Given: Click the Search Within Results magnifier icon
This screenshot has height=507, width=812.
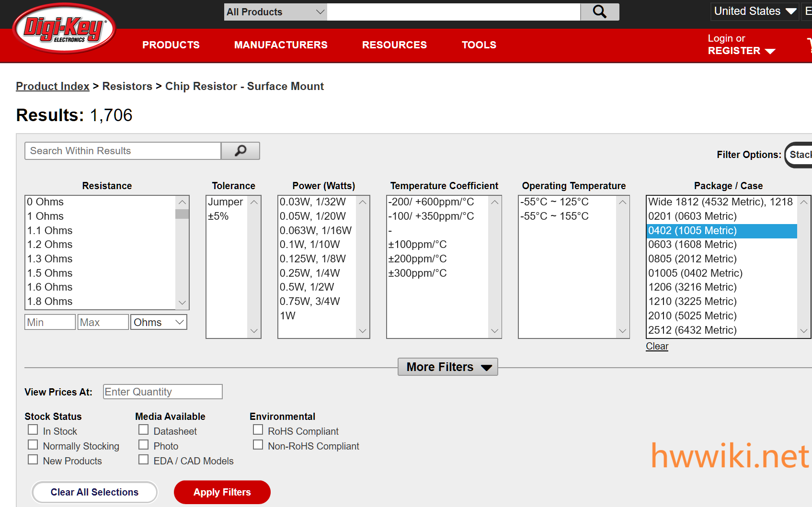Looking at the screenshot, I should pyautogui.click(x=240, y=151).
